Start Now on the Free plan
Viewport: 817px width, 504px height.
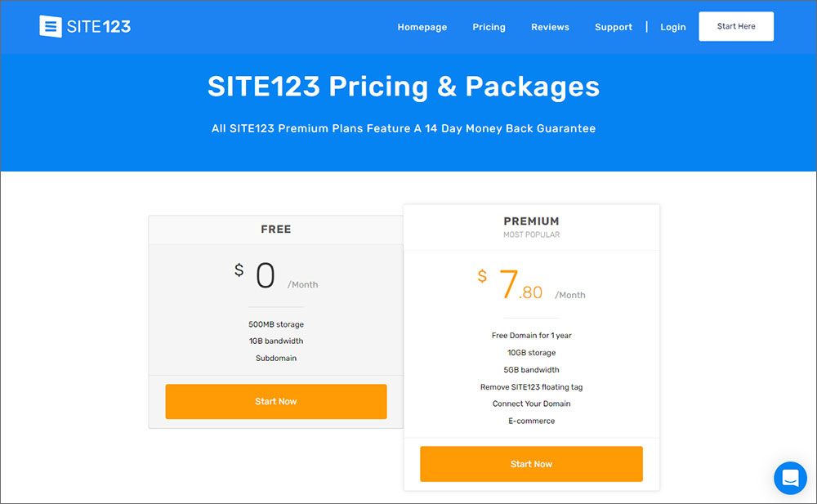click(275, 401)
